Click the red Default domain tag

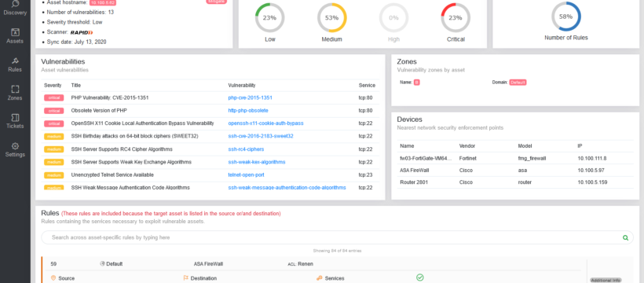pos(518,83)
